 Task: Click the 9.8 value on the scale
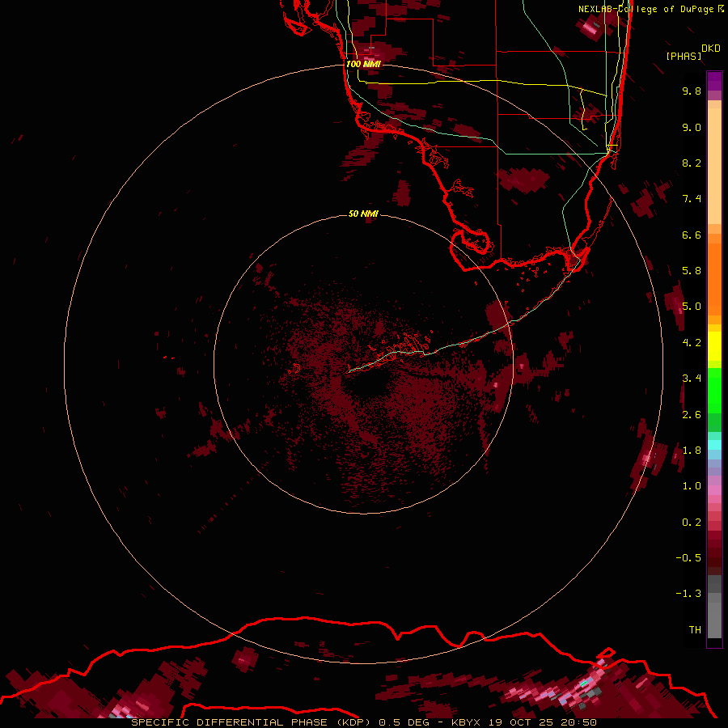pyautogui.click(x=692, y=91)
